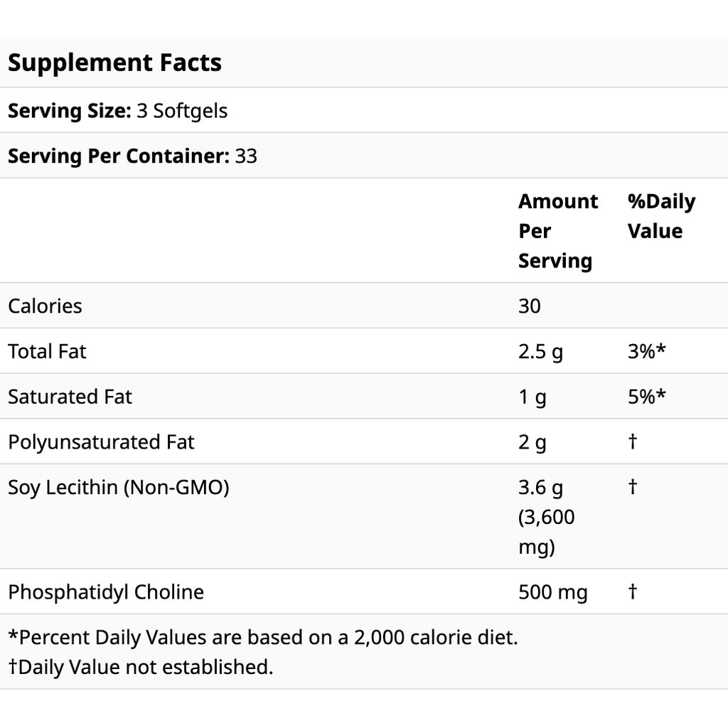Click the Calories row label

[x=45, y=306]
